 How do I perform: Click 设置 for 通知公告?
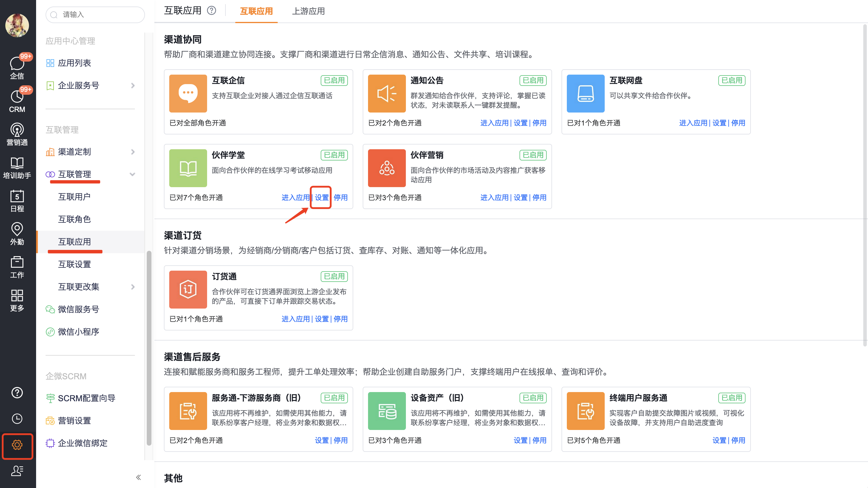(x=521, y=123)
